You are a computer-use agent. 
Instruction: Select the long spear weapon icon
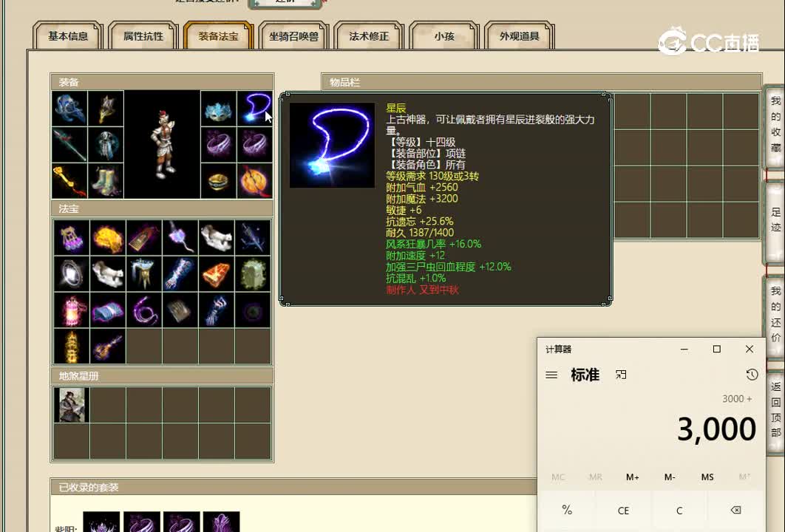pyautogui.click(x=69, y=145)
